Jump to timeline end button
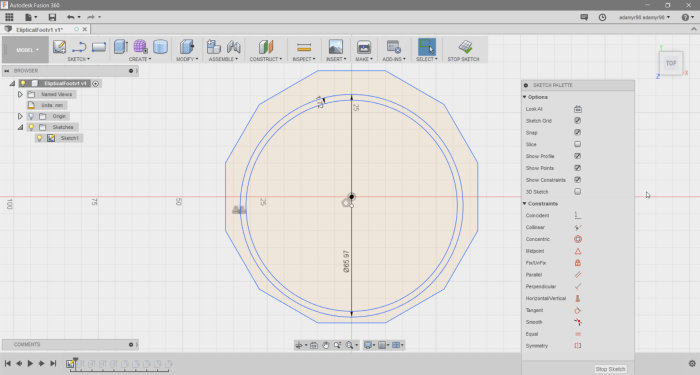Image resolution: width=700 pixels, height=375 pixels. [53, 363]
